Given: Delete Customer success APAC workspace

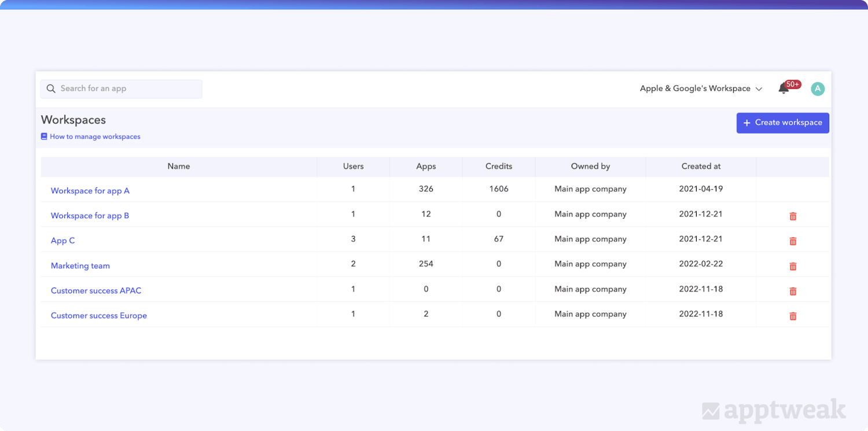Looking at the screenshot, I should (x=793, y=291).
